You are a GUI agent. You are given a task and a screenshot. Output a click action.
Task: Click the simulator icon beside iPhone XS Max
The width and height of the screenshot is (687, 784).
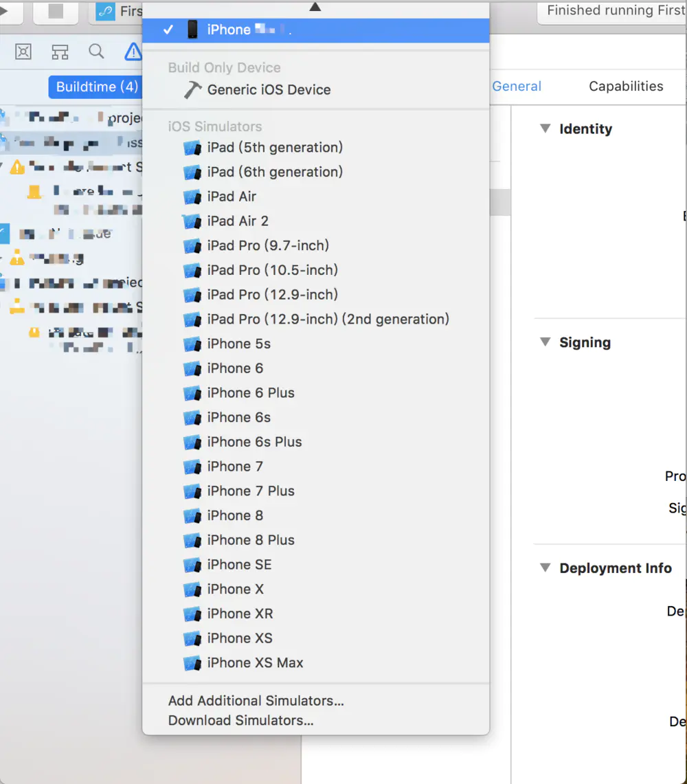pos(192,663)
